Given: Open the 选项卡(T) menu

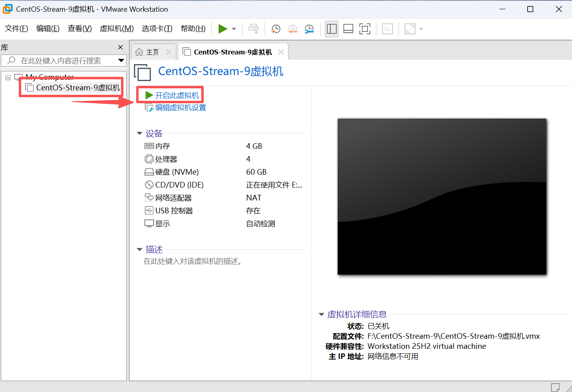Looking at the screenshot, I should 157,29.
